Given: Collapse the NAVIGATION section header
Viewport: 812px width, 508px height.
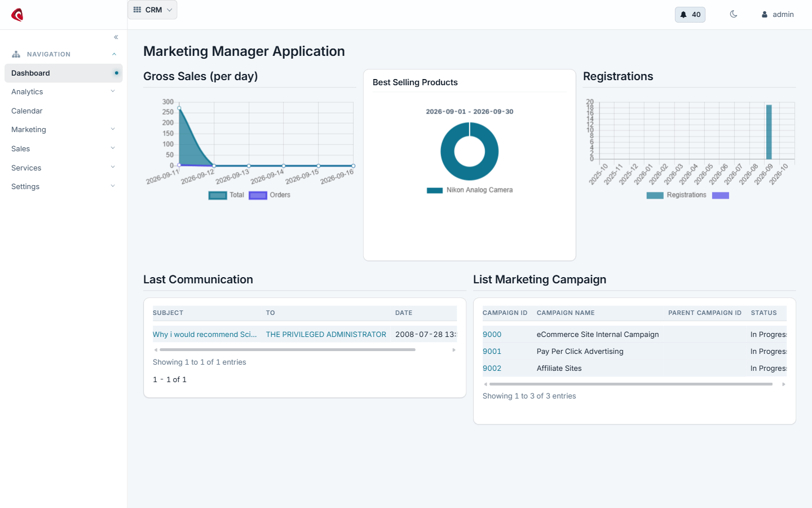Looking at the screenshot, I should coord(64,54).
